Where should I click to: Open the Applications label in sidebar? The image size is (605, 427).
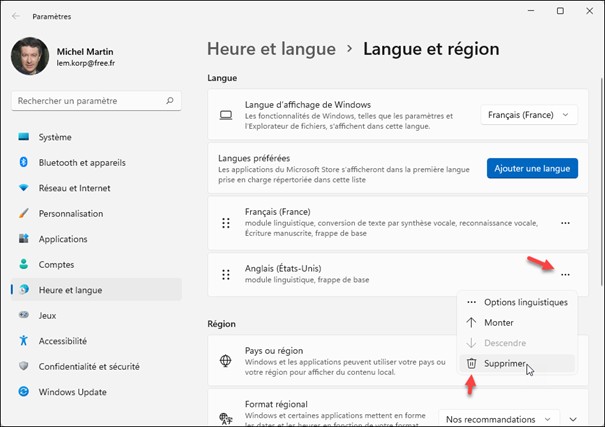tap(63, 239)
